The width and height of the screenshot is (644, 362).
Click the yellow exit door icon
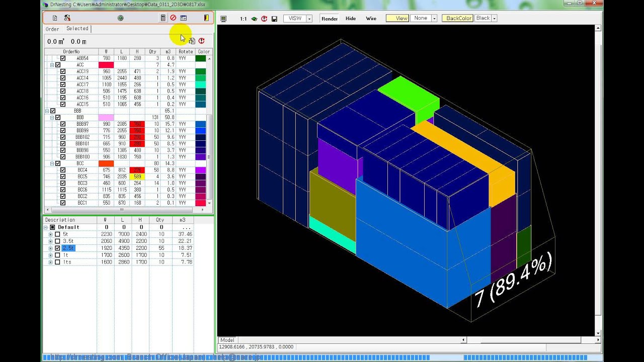(x=206, y=18)
